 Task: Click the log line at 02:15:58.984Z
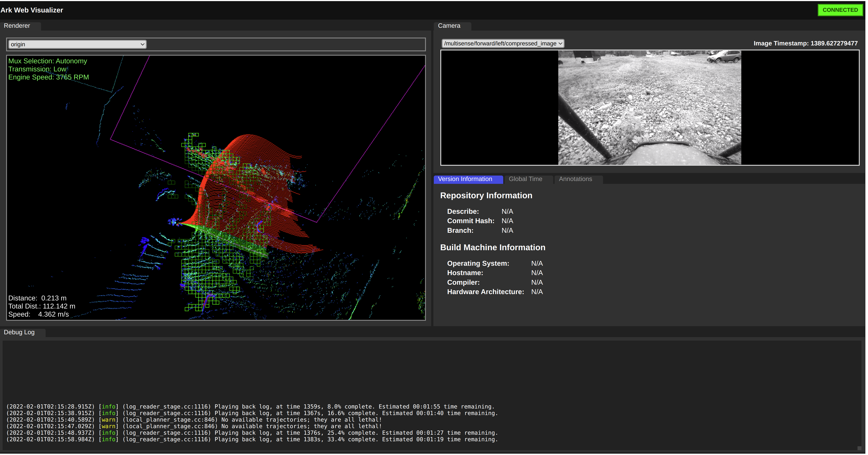252,439
